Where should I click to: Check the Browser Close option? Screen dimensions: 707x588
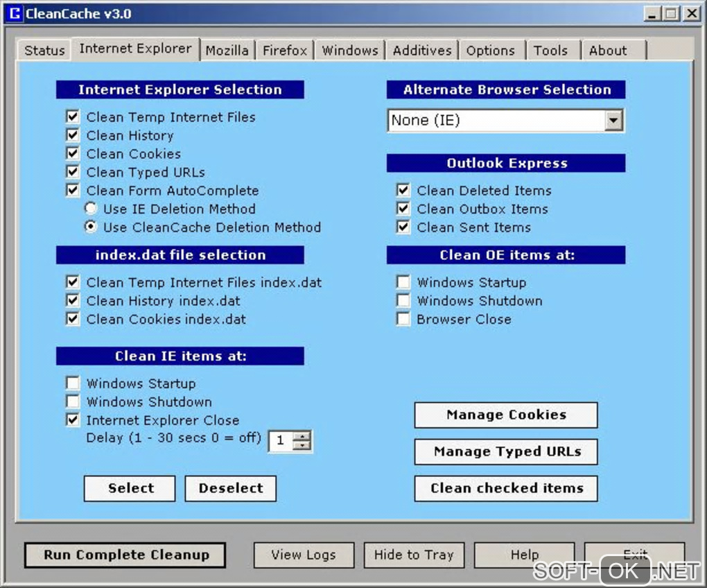403,319
